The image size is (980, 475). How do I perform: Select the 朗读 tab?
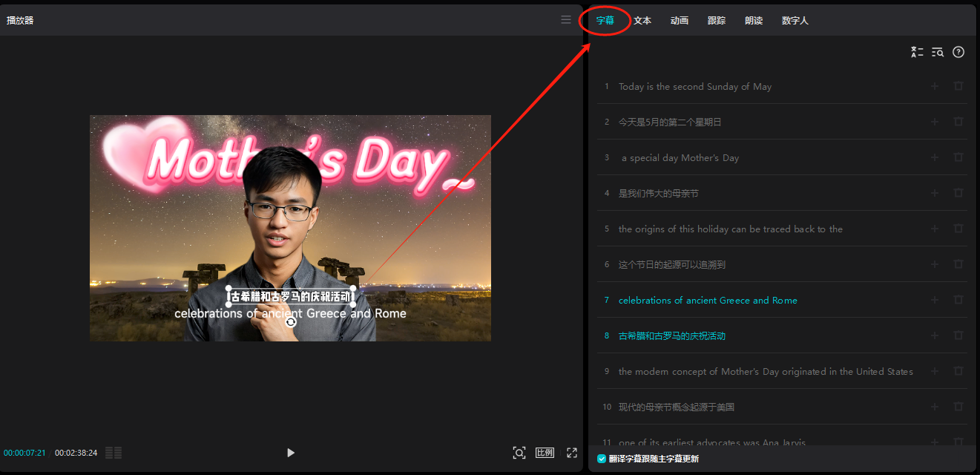(754, 21)
